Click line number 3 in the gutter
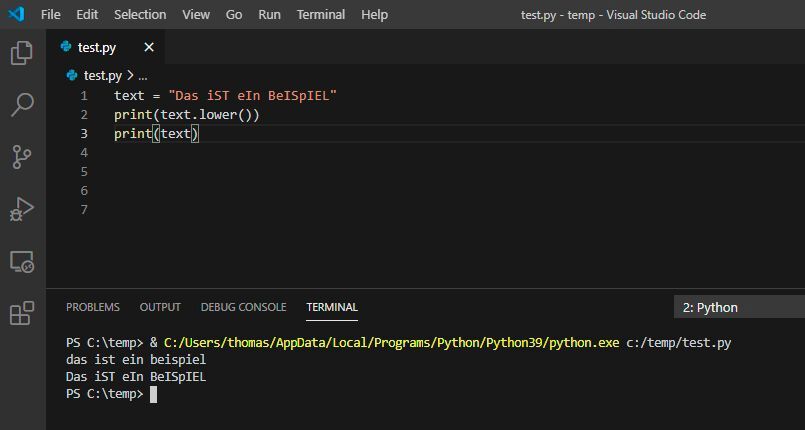The image size is (805, 430). (84, 133)
